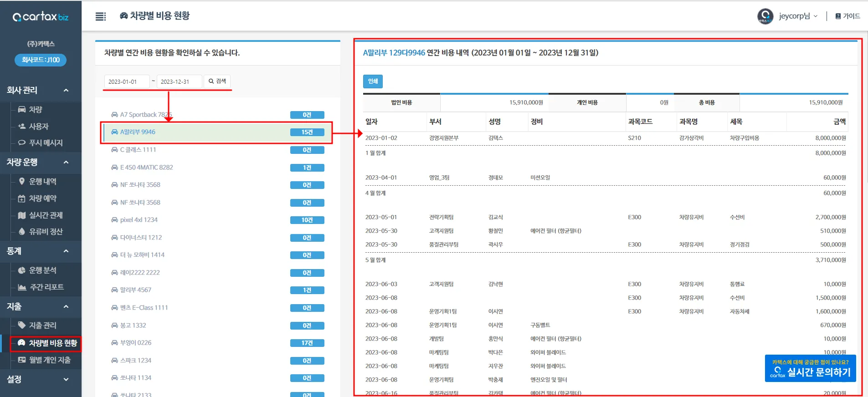The height and width of the screenshot is (397, 868).
Task: Click the car icon beside pixel 4xl 1234
Action: [114, 220]
